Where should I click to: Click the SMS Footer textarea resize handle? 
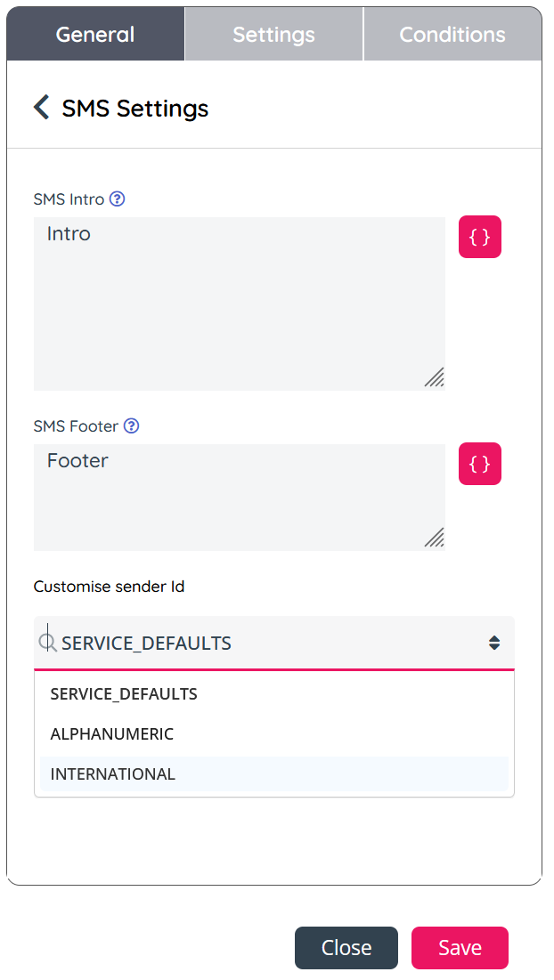click(435, 537)
